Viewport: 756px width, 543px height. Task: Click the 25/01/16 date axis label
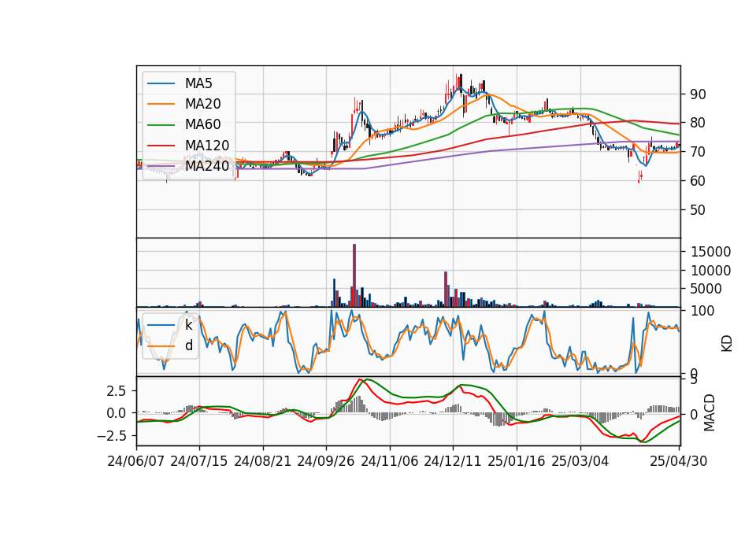[517, 461]
